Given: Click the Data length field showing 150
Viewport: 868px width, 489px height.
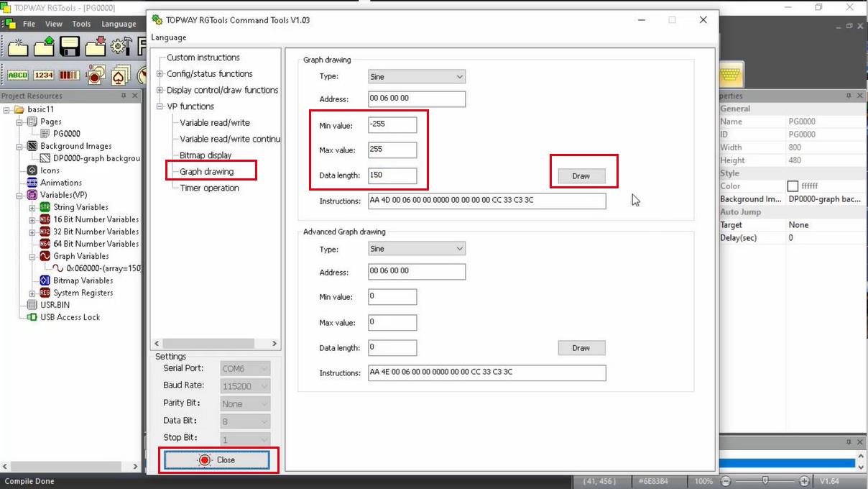Looking at the screenshot, I should click(392, 175).
